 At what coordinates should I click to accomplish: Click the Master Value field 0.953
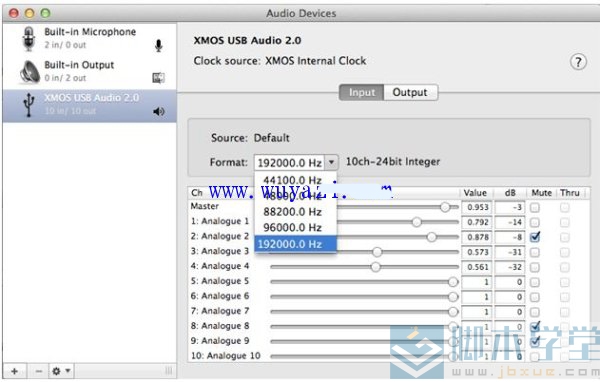[476, 207]
